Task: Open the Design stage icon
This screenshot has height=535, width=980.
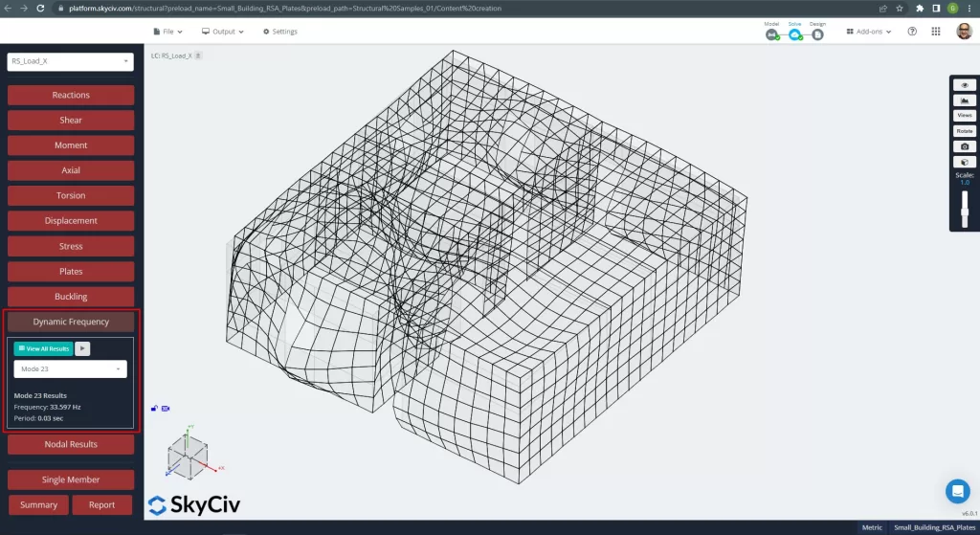Action: tap(817, 35)
